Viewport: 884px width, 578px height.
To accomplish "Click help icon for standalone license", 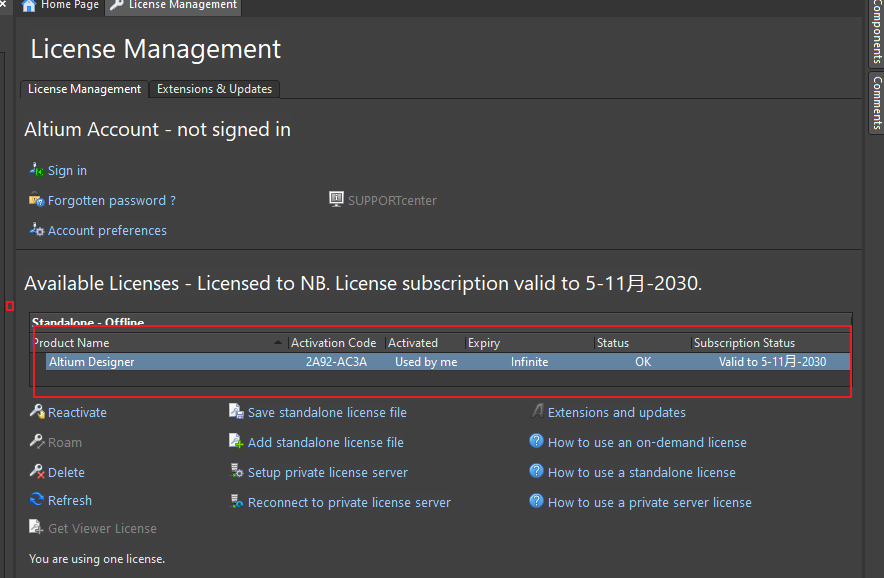I will (536, 471).
